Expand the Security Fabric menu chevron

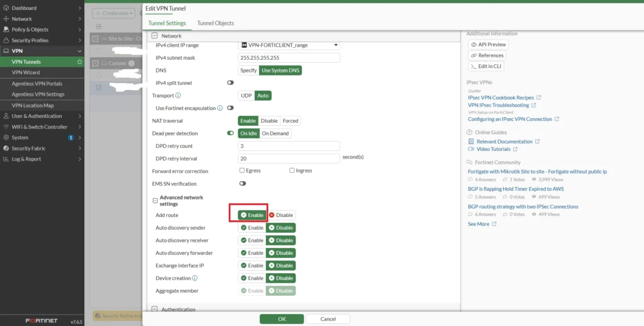[79, 149]
